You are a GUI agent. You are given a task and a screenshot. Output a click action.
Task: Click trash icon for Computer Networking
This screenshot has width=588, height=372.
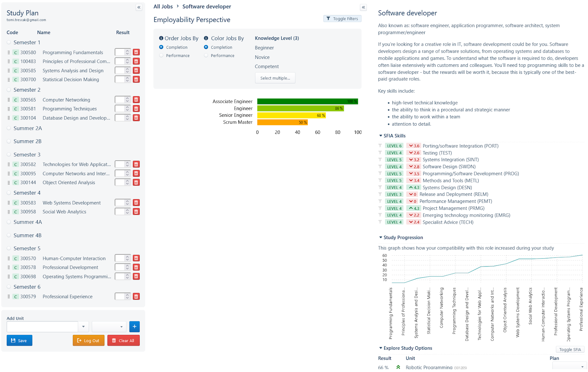136,100
